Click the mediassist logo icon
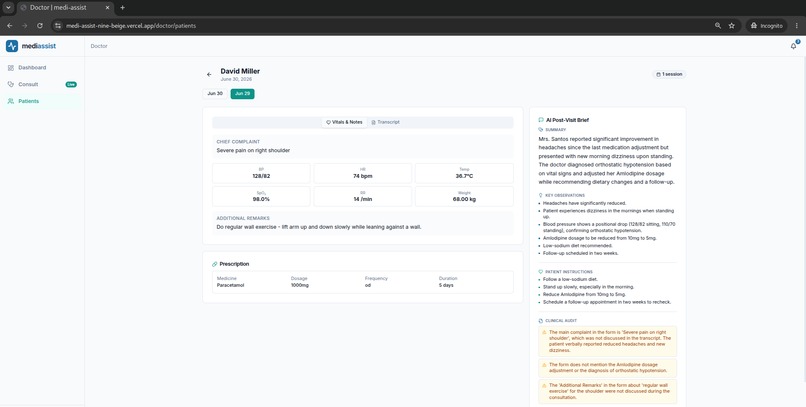The height and width of the screenshot is (407, 806). tap(12, 46)
